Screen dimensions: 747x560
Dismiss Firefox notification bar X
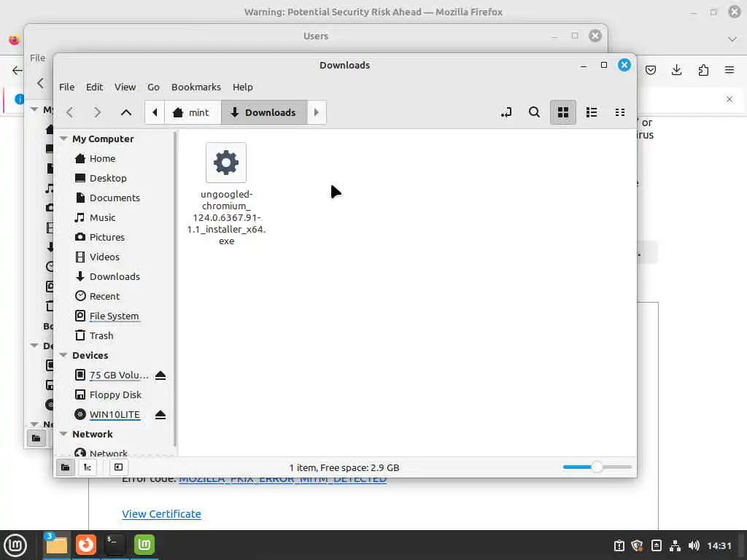pyautogui.click(x=729, y=99)
